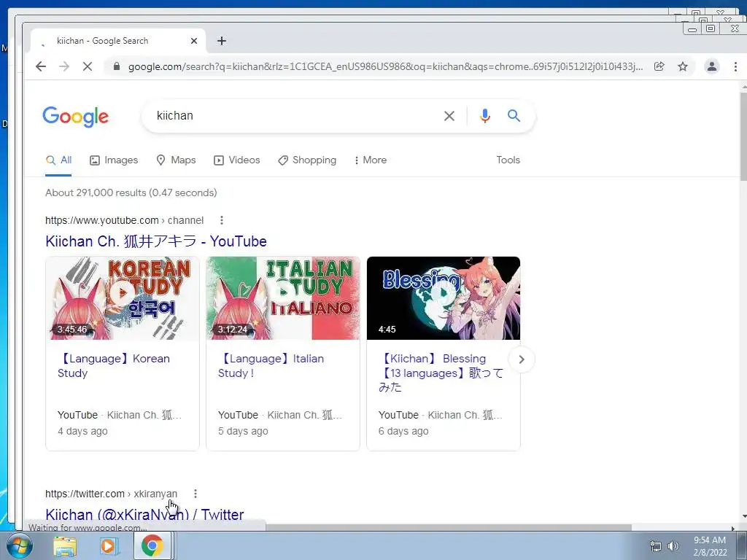
Task: Open Kiichan Blessing 13 languages link
Action: pos(441,373)
